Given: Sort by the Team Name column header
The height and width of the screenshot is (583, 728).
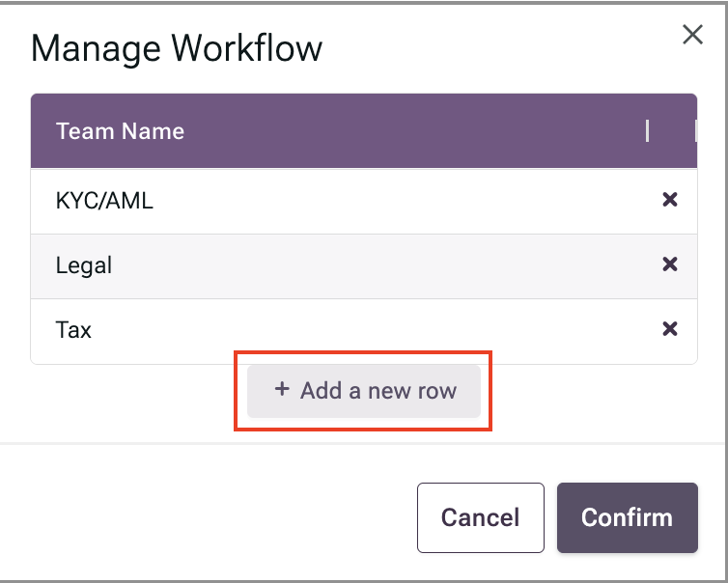Looking at the screenshot, I should pos(120,131).
